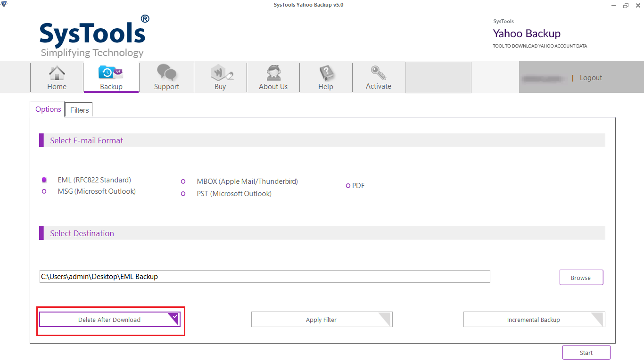The width and height of the screenshot is (644, 362).
Task: Toggle Delete After Download option
Action: [x=109, y=320]
